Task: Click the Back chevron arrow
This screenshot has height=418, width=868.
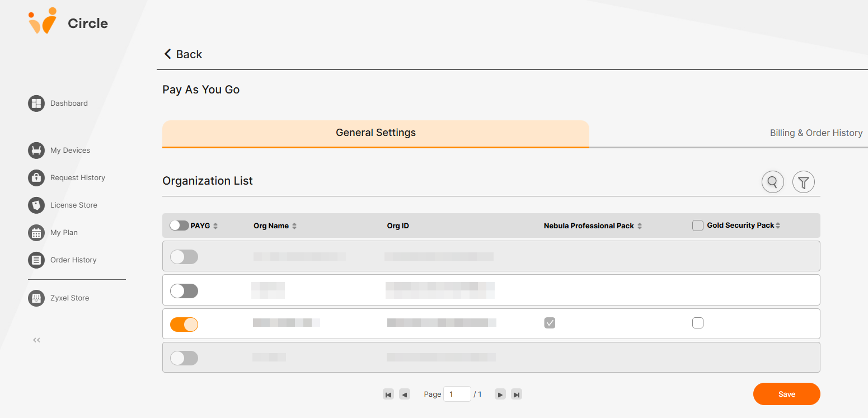Action: pyautogui.click(x=167, y=54)
